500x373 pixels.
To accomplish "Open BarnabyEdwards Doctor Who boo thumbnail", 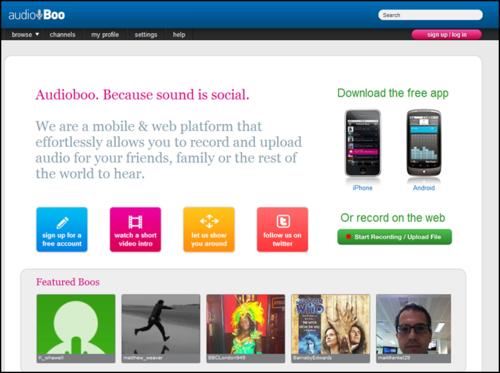I will (331, 328).
